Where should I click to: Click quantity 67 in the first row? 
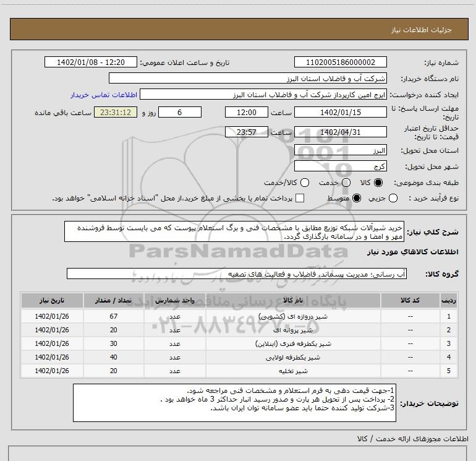(114, 316)
